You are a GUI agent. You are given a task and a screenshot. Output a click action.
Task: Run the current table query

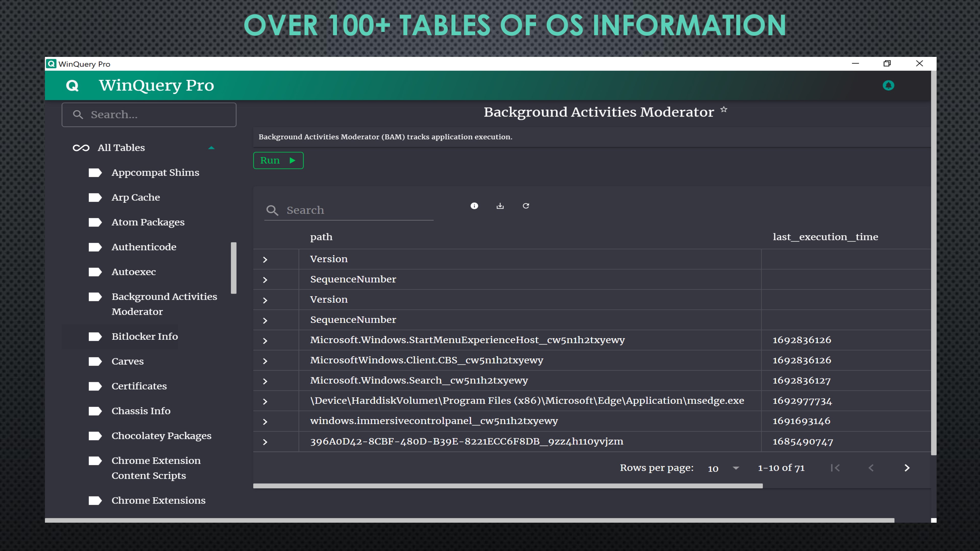pyautogui.click(x=278, y=160)
